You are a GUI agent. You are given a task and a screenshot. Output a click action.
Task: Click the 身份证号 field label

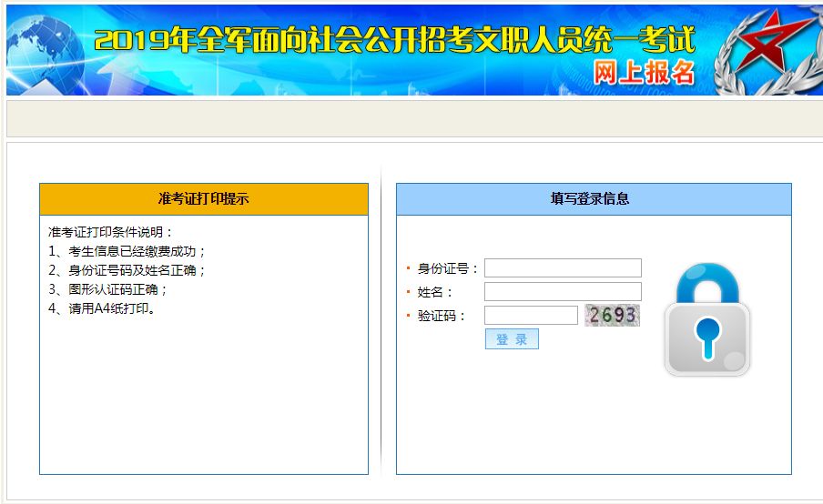click(x=448, y=268)
